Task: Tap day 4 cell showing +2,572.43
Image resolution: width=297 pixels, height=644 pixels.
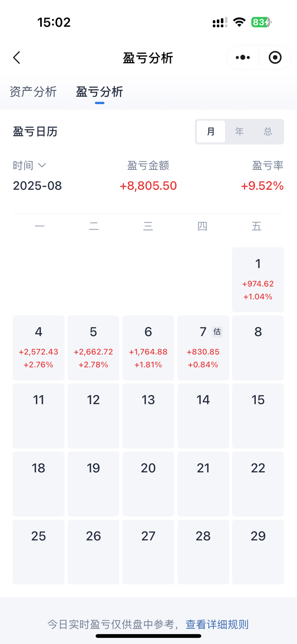Action: coord(39,348)
